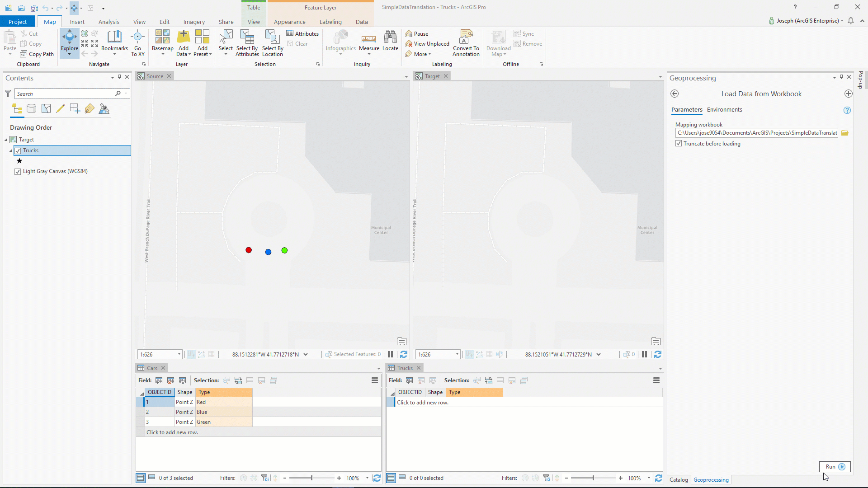Toggle Light Gray Canvas layer visibility

point(18,171)
